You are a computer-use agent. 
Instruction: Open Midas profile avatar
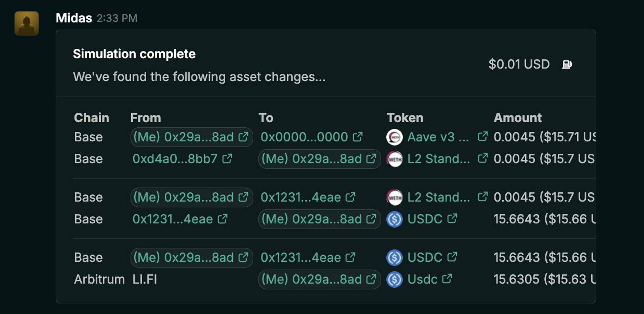tap(26, 23)
